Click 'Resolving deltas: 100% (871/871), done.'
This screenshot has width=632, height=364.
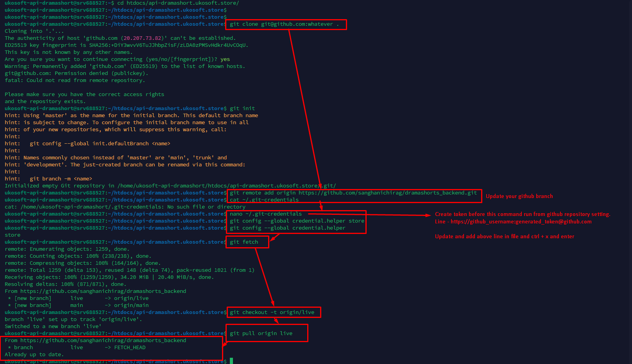(x=65, y=284)
